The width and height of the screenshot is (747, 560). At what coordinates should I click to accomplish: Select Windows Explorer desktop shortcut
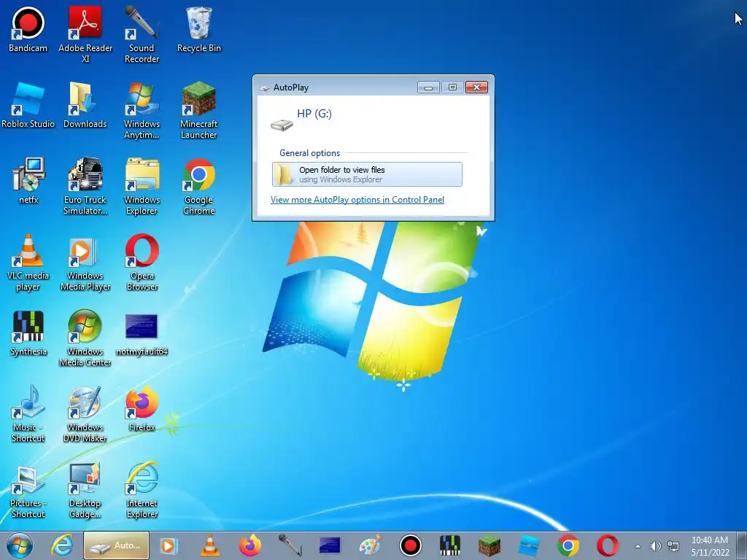coord(142,186)
